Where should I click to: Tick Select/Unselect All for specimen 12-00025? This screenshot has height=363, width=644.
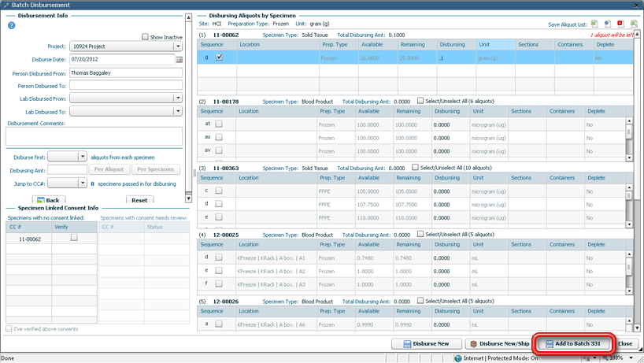click(x=420, y=234)
